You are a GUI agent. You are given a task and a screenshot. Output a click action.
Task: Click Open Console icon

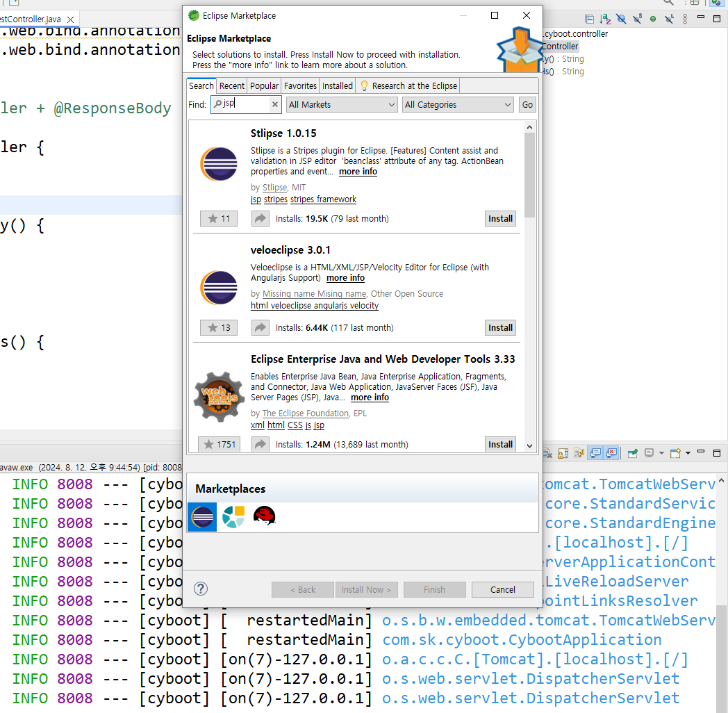(x=675, y=453)
